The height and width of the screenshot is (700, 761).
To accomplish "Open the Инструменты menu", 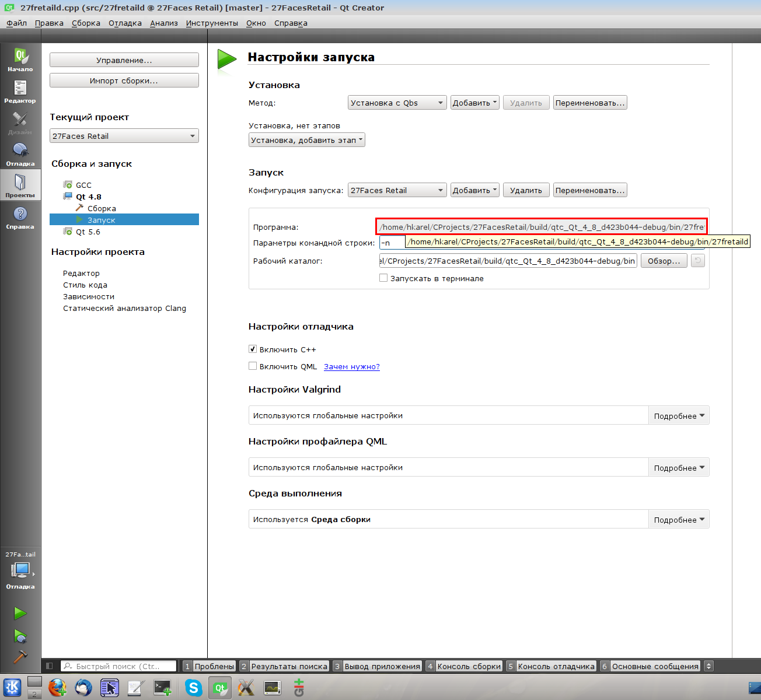I will point(212,23).
